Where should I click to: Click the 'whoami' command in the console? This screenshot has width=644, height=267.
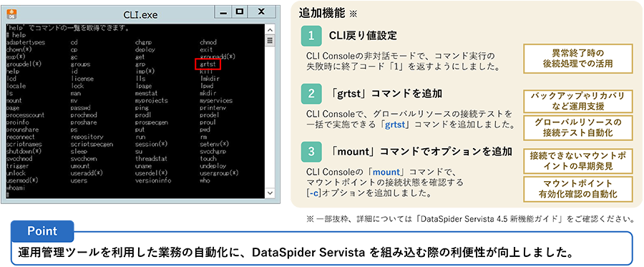[x=16, y=188]
